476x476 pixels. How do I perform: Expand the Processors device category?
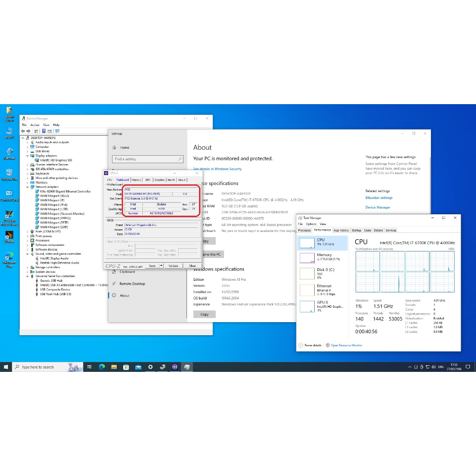27,240
